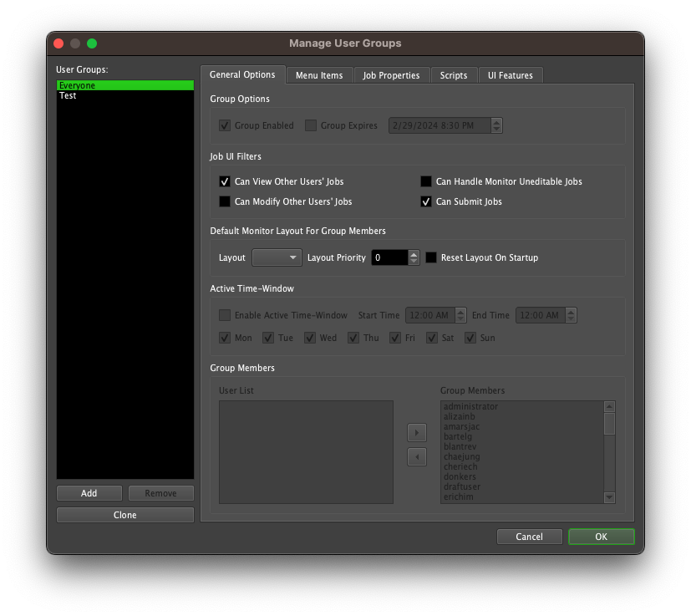
Task: Check Can Handle Monitor Uneditable Jobs
Action: point(426,181)
